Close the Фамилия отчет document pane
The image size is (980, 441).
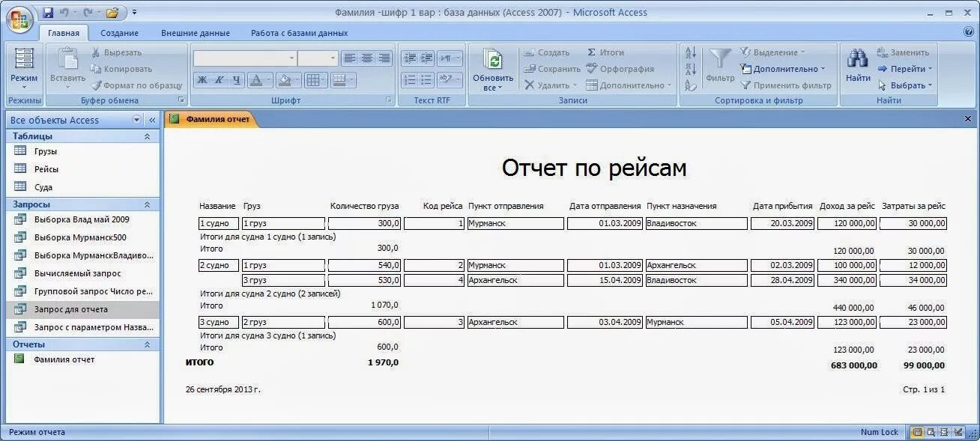coord(967,118)
